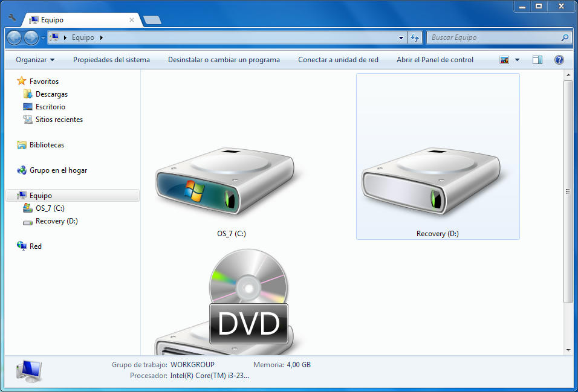Click the 4,00 GB memory value
Screen dimensions: 578x392
(x=299, y=365)
